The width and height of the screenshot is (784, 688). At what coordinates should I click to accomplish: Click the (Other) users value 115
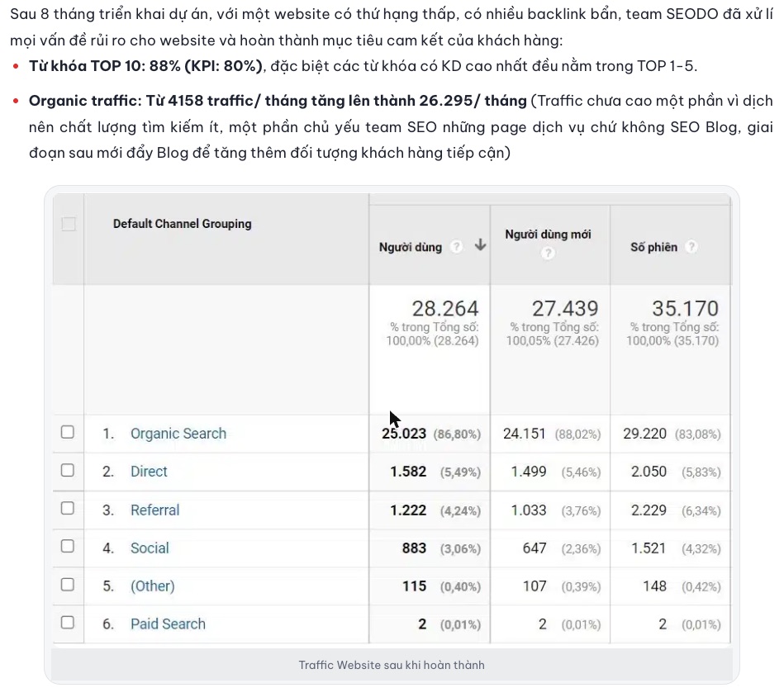[x=415, y=586]
